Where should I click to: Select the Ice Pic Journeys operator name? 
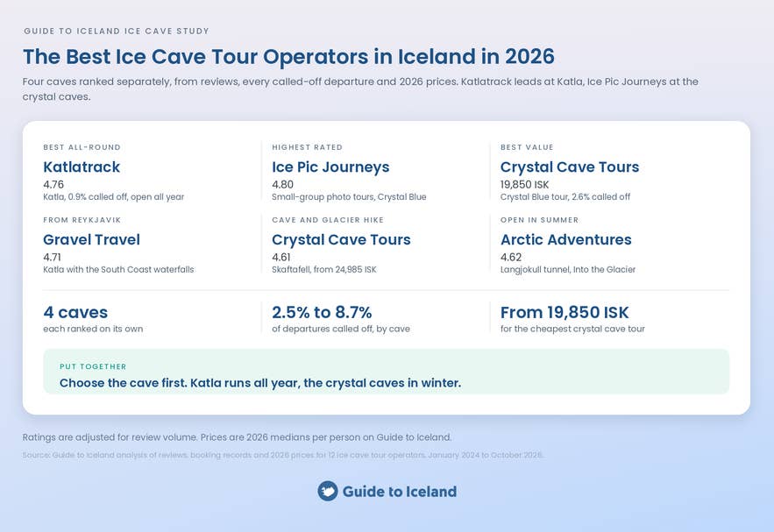pos(330,167)
